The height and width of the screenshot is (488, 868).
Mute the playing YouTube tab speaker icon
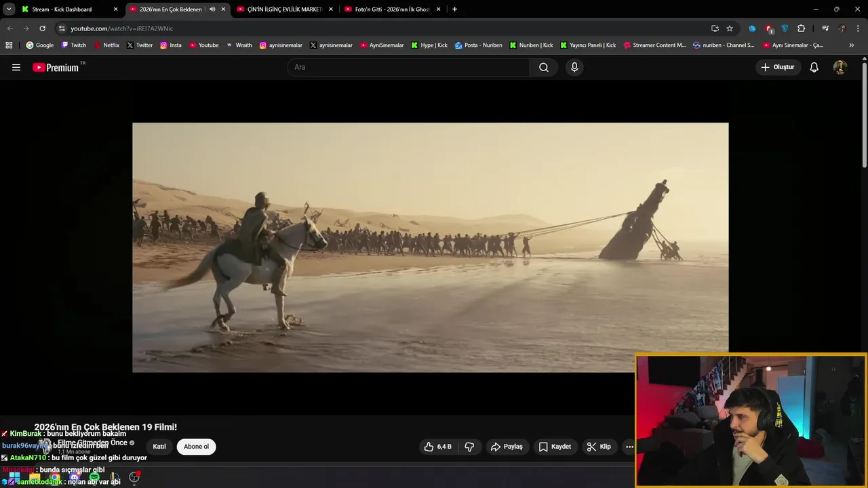tap(212, 9)
